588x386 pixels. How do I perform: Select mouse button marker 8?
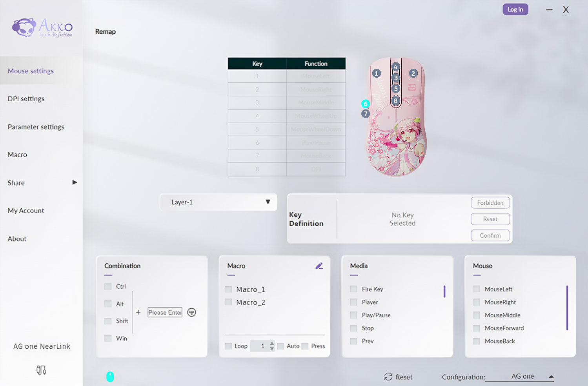pyautogui.click(x=395, y=101)
